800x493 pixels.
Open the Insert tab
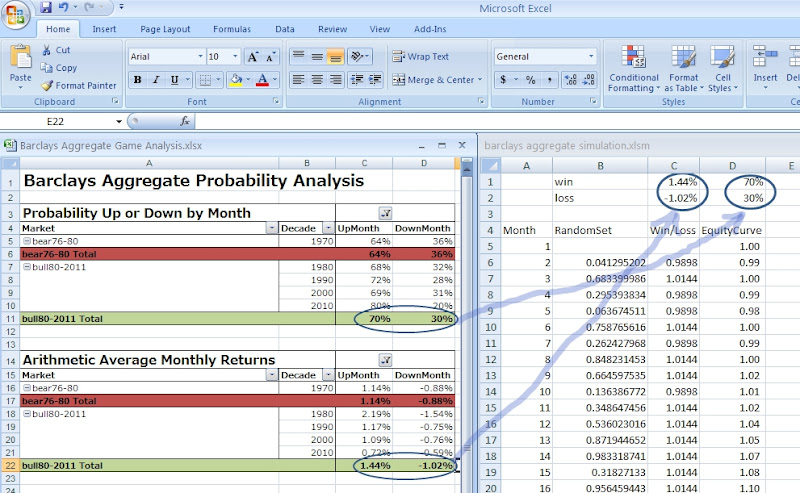pyautogui.click(x=104, y=29)
